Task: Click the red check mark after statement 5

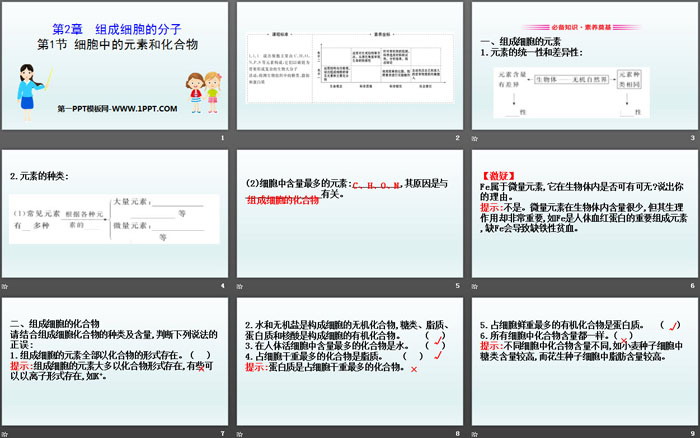Action: [673, 323]
